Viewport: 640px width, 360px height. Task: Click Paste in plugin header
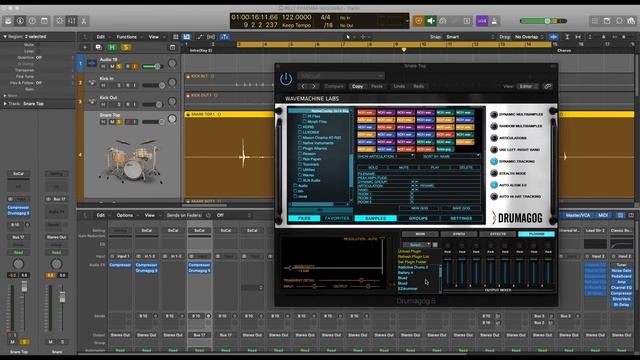coord(377,86)
